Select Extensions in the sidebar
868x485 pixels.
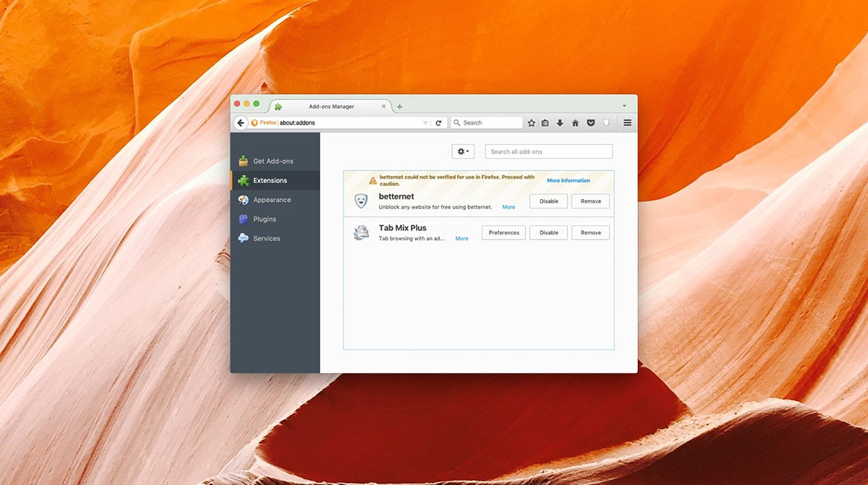275,180
